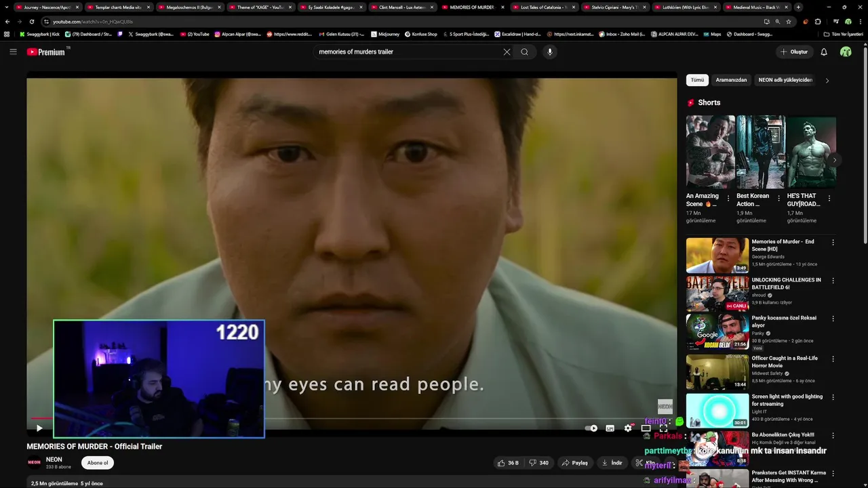Open Swaggybark Kick bookmark
Screen dimensions: 868x488
point(40,34)
